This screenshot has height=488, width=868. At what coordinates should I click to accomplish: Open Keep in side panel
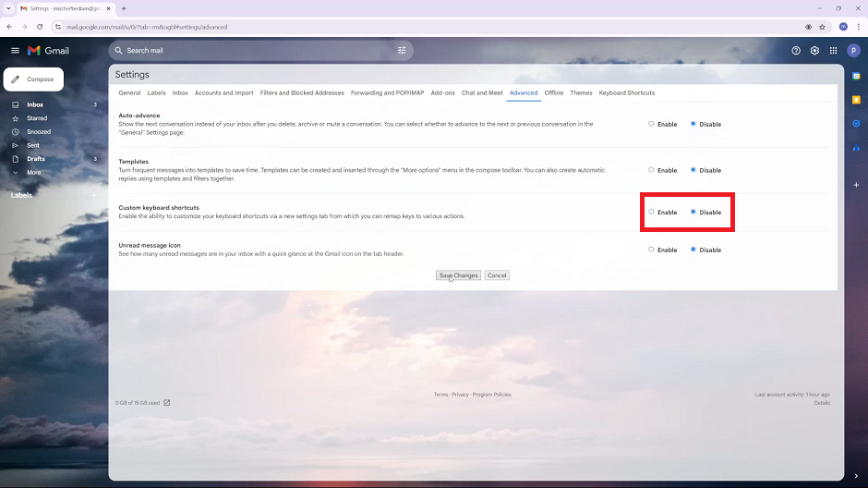[x=856, y=100]
